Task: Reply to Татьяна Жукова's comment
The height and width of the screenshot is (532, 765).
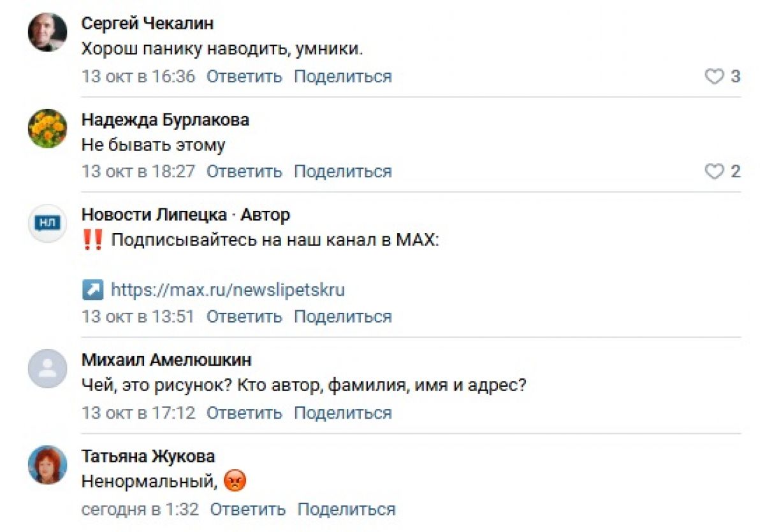Action: tap(248, 510)
